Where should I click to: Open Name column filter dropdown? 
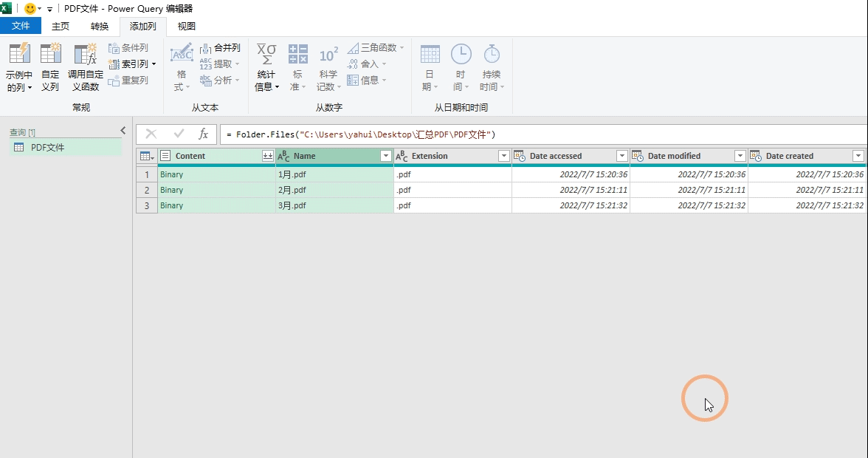coord(386,156)
